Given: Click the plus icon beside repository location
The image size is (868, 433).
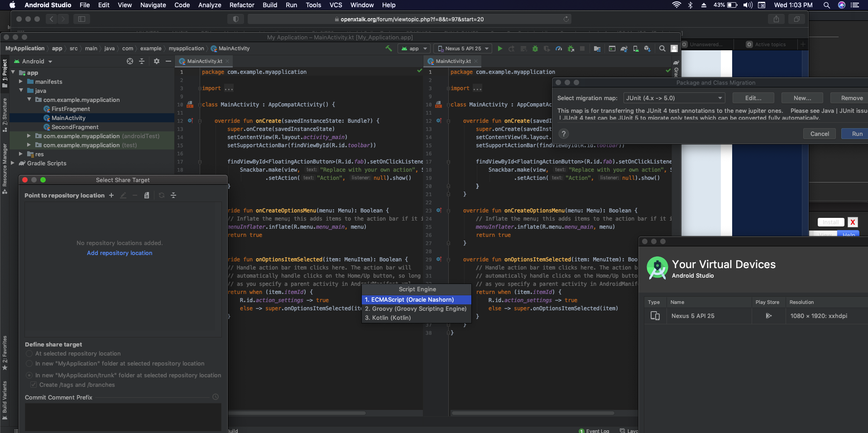Looking at the screenshot, I should 111,195.
